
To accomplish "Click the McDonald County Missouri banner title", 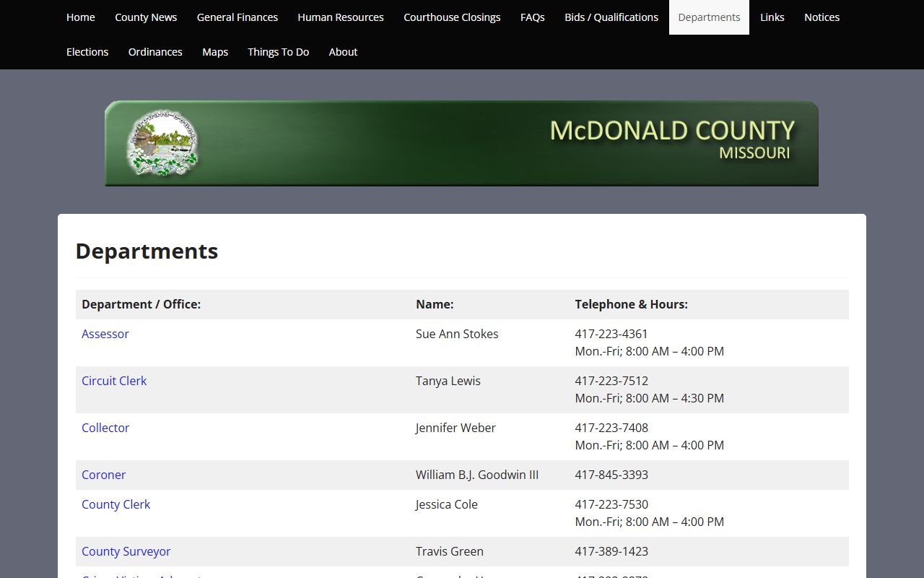I will pyautogui.click(x=671, y=139).
